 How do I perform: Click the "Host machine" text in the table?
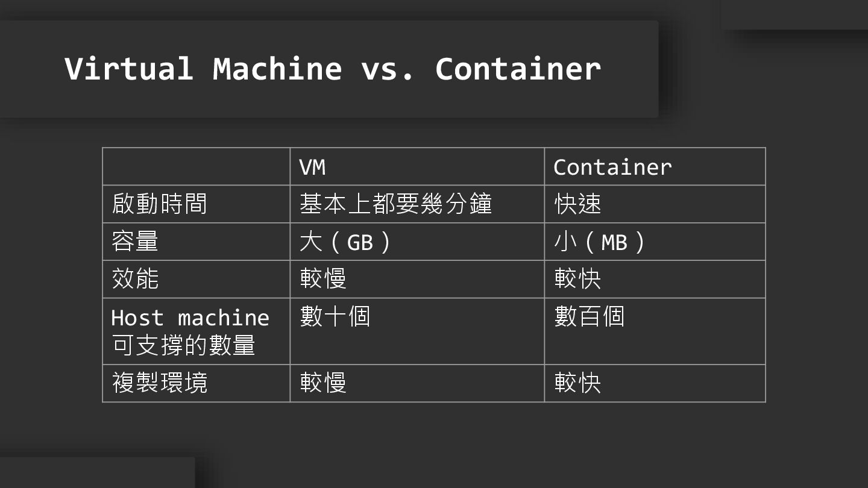pos(190,318)
